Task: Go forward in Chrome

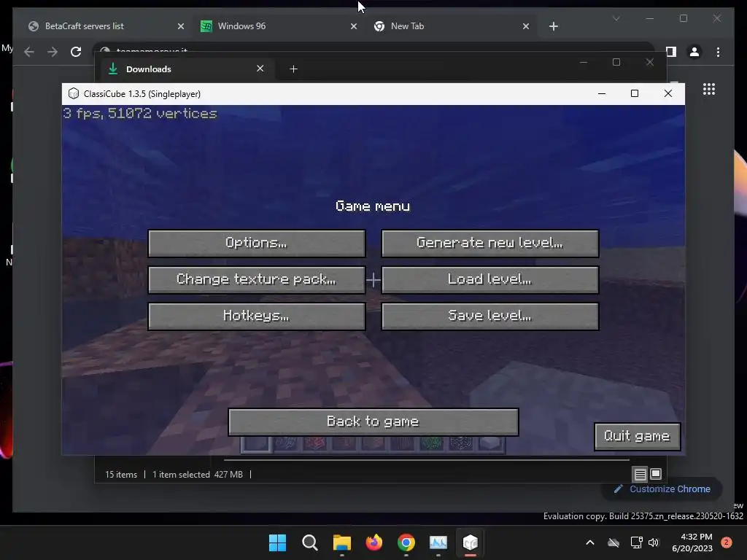Action: click(53, 52)
